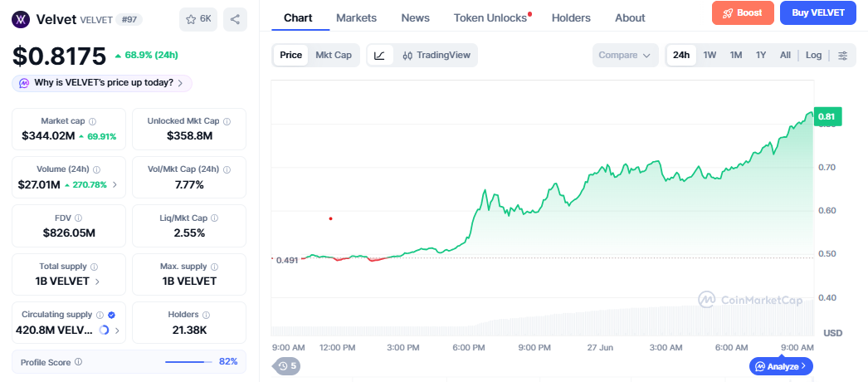Click the 0.491 opening price label
The image size is (868, 382).
click(287, 260)
